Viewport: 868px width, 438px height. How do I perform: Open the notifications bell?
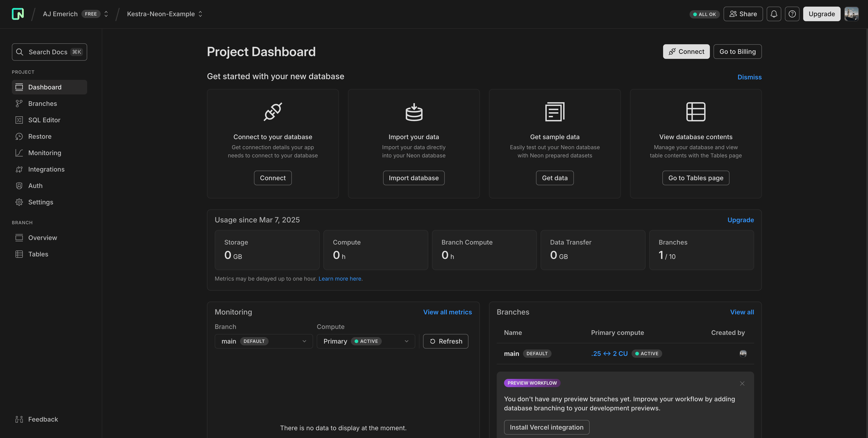tap(774, 14)
